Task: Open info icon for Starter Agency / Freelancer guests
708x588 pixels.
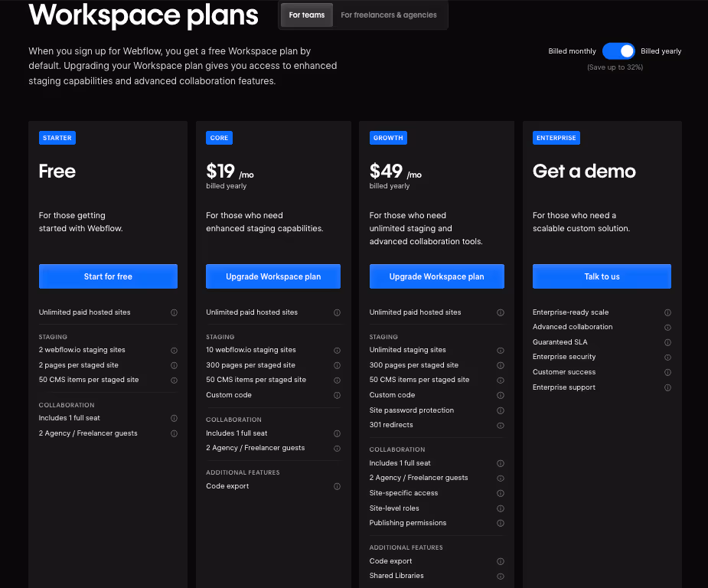Action: click(174, 433)
